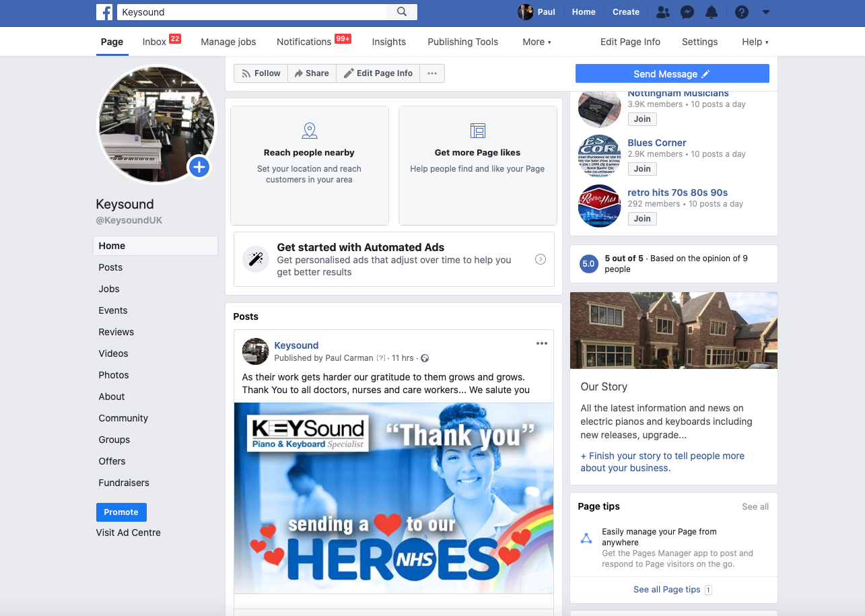Open Jobs in left sidebar
The height and width of the screenshot is (616, 865).
pyautogui.click(x=109, y=289)
